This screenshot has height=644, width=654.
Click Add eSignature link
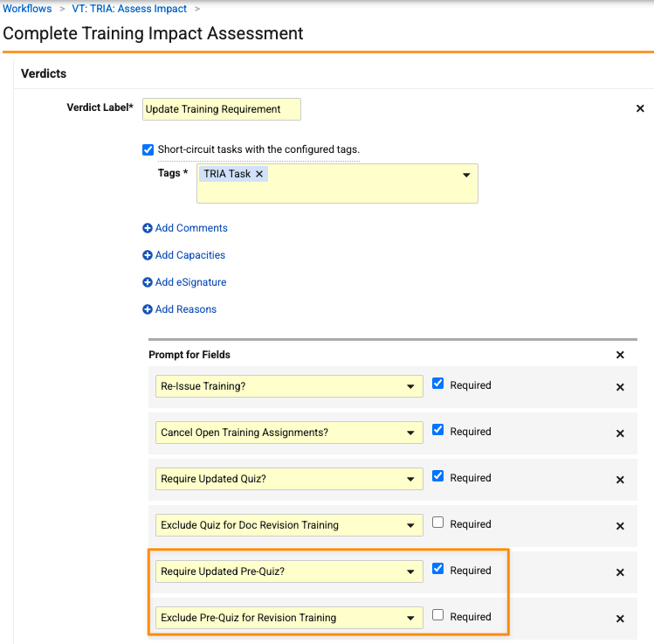point(190,282)
